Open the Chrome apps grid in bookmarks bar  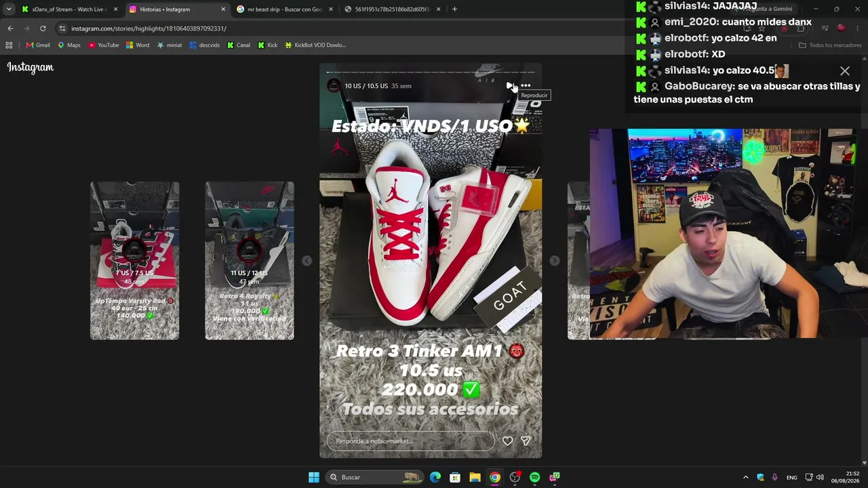(x=9, y=45)
